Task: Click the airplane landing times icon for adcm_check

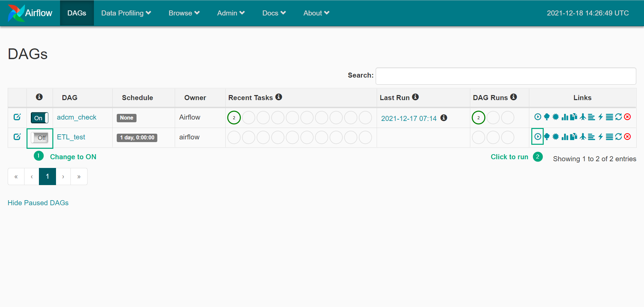Action: coord(583,117)
